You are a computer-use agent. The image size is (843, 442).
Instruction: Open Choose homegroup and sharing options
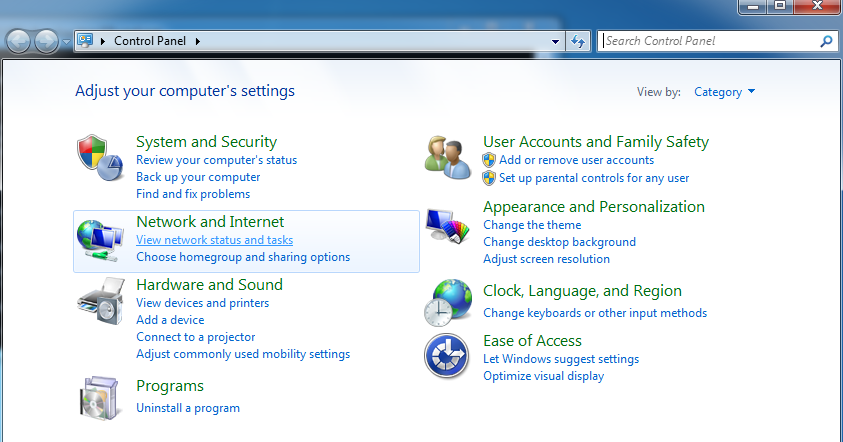(x=243, y=257)
